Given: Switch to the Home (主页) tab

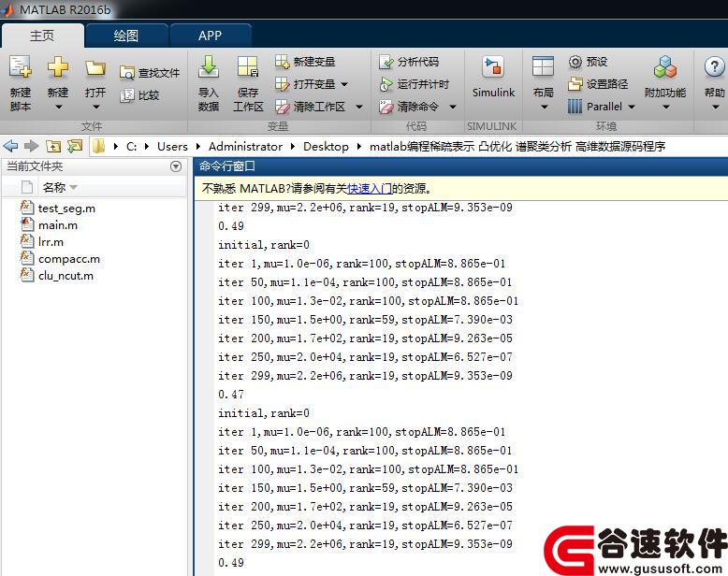Looking at the screenshot, I should coord(42,36).
